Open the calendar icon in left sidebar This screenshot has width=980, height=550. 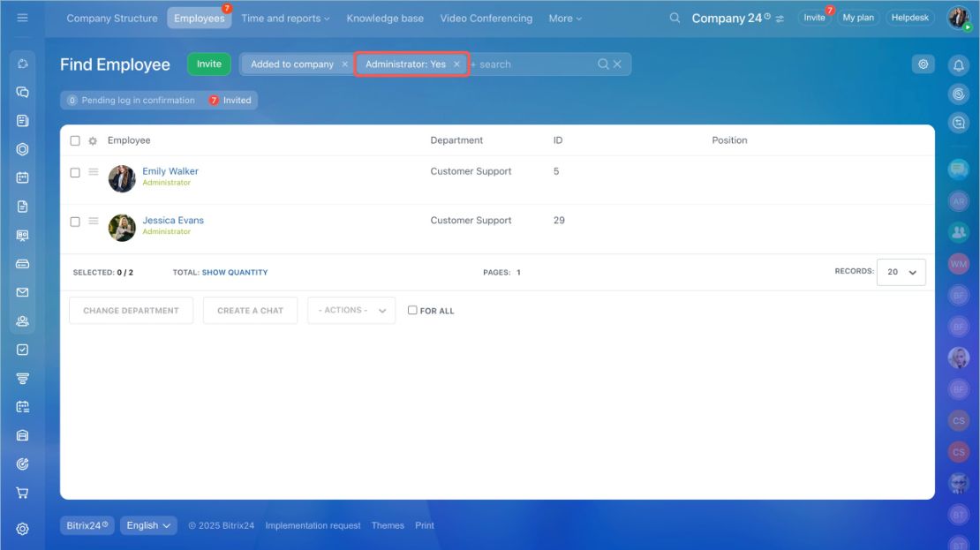[x=22, y=177]
